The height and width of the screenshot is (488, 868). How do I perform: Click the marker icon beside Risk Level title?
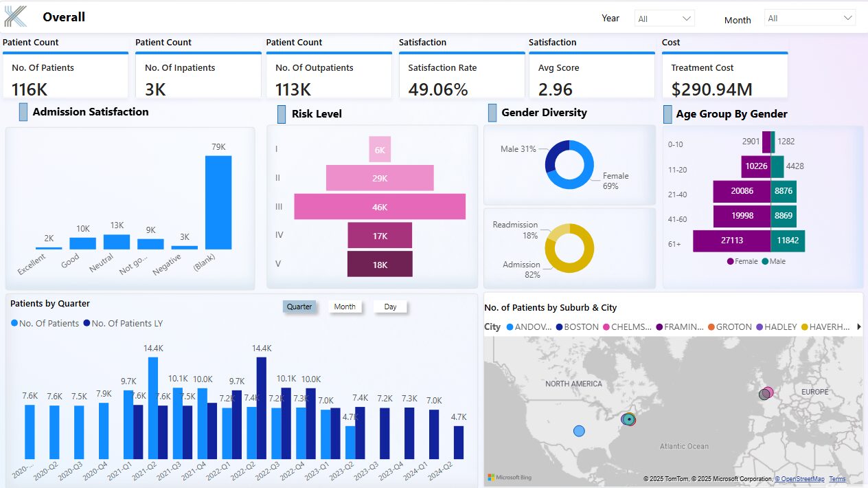(x=282, y=114)
